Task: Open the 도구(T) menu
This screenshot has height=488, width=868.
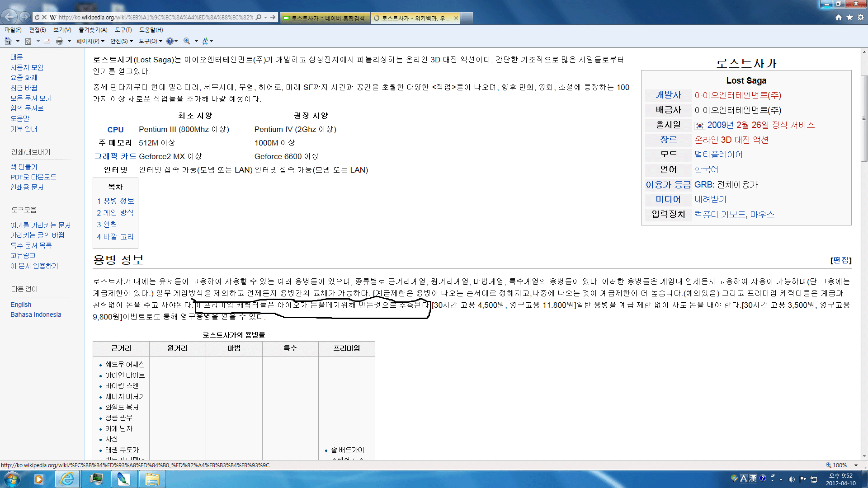Action: tap(123, 30)
